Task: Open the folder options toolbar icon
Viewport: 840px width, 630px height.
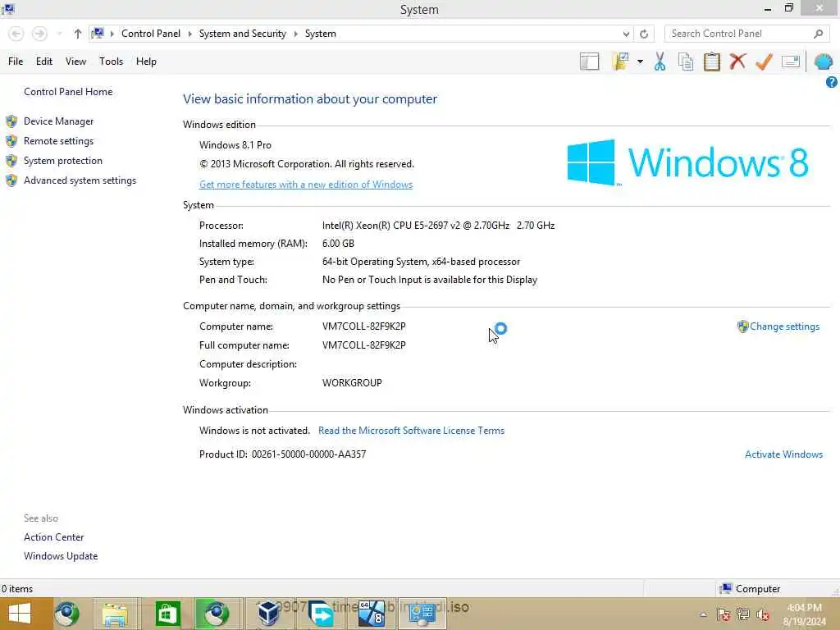Action: [x=620, y=62]
